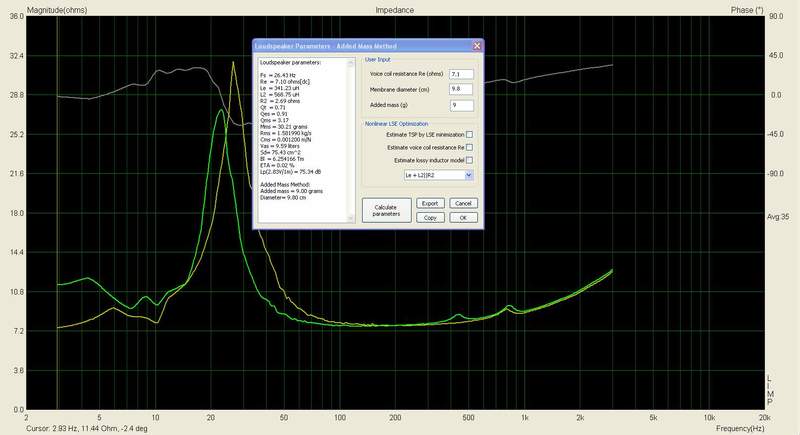Enable Estimate TSP by LSE minimization

coord(469,134)
